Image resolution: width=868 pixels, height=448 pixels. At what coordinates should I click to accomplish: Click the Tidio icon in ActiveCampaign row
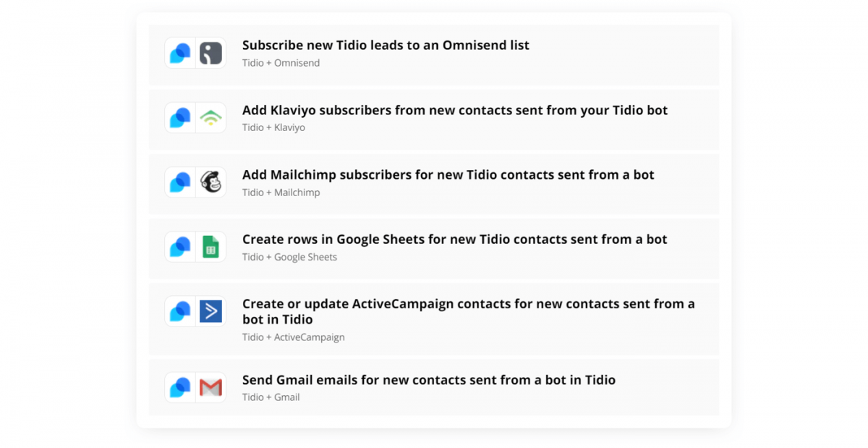pyautogui.click(x=180, y=311)
